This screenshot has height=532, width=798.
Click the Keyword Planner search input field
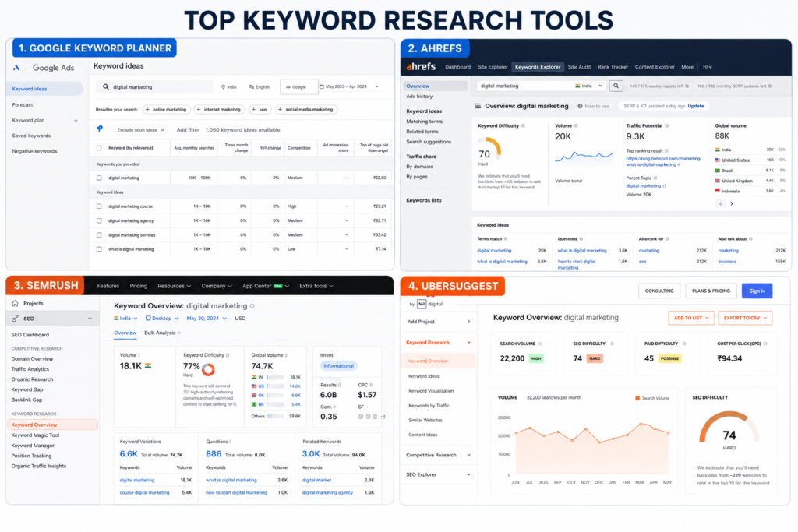pyautogui.click(x=155, y=87)
